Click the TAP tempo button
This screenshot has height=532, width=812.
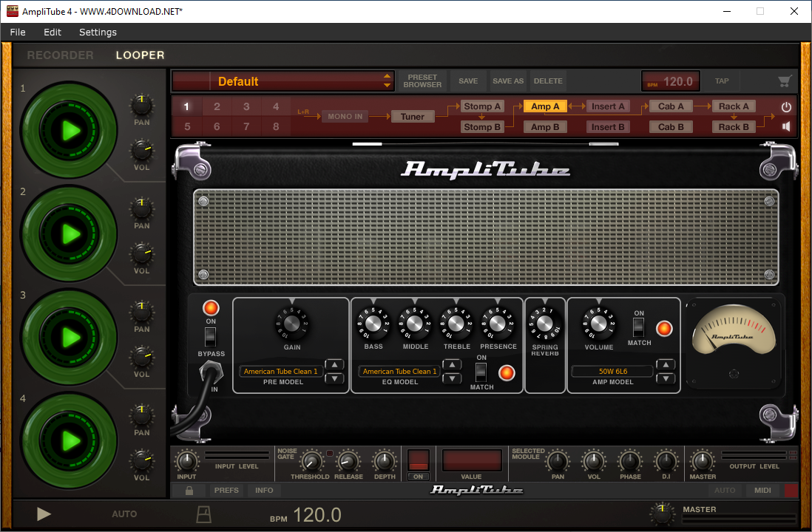pos(722,81)
